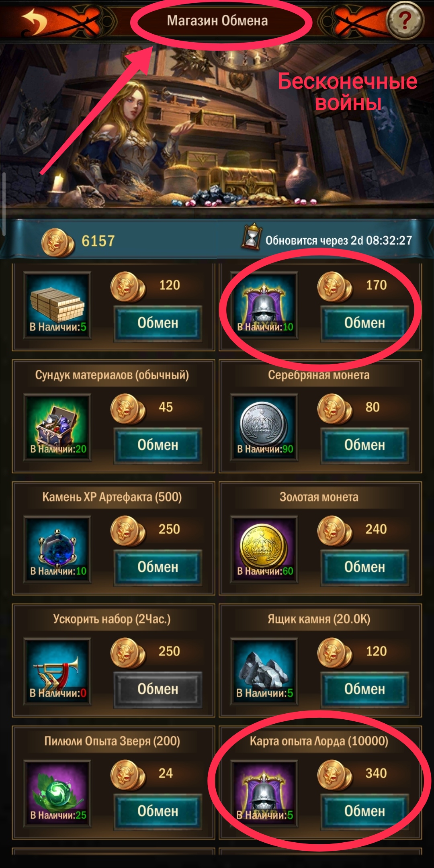Select the Silver coin item icon
This screenshot has width=434, height=868.
(264, 428)
